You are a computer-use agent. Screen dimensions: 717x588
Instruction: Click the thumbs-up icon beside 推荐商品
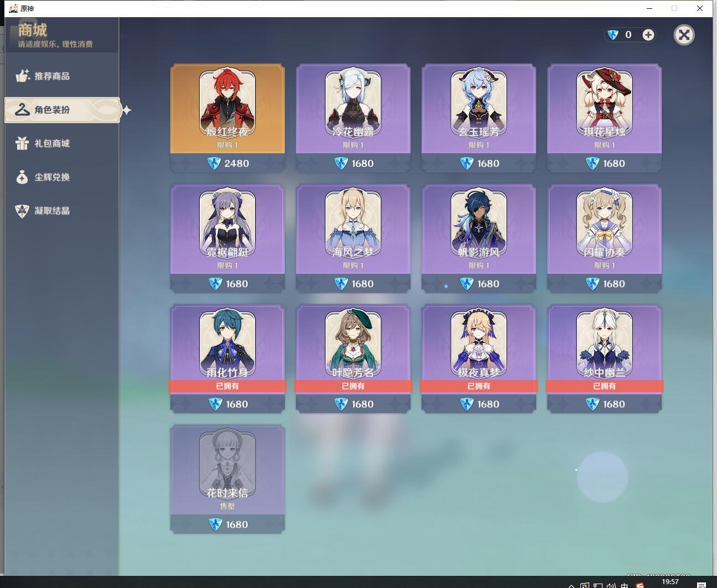pyautogui.click(x=22, y=76)
